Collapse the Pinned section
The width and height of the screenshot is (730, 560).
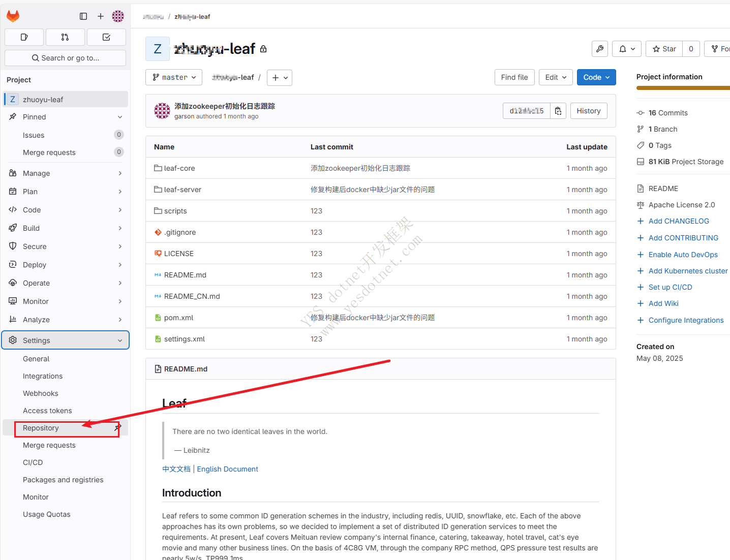point(65,117)
